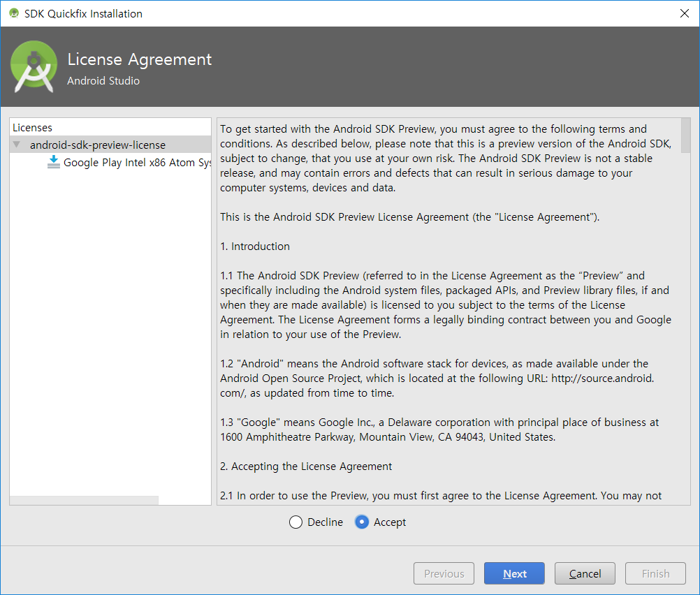Select the android-sdk-preview-license row

(x=110, y=145)
